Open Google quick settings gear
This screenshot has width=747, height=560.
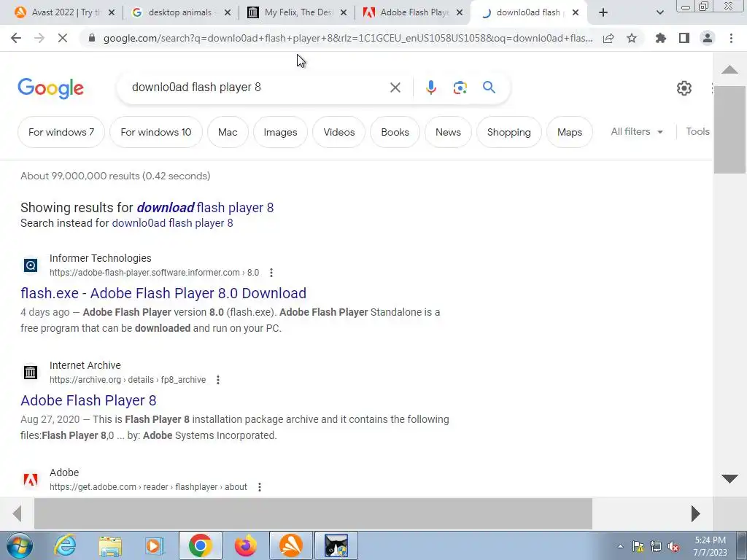[684, 88]
